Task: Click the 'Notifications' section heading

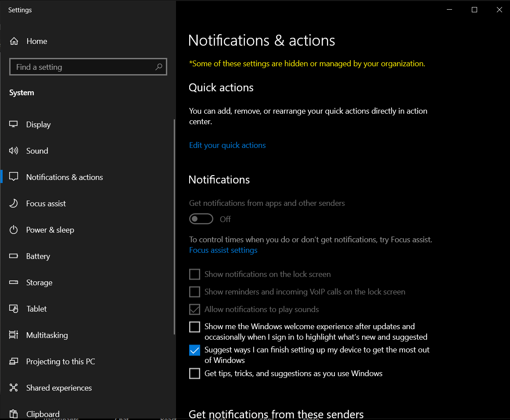Action: [x=219, y=179]
